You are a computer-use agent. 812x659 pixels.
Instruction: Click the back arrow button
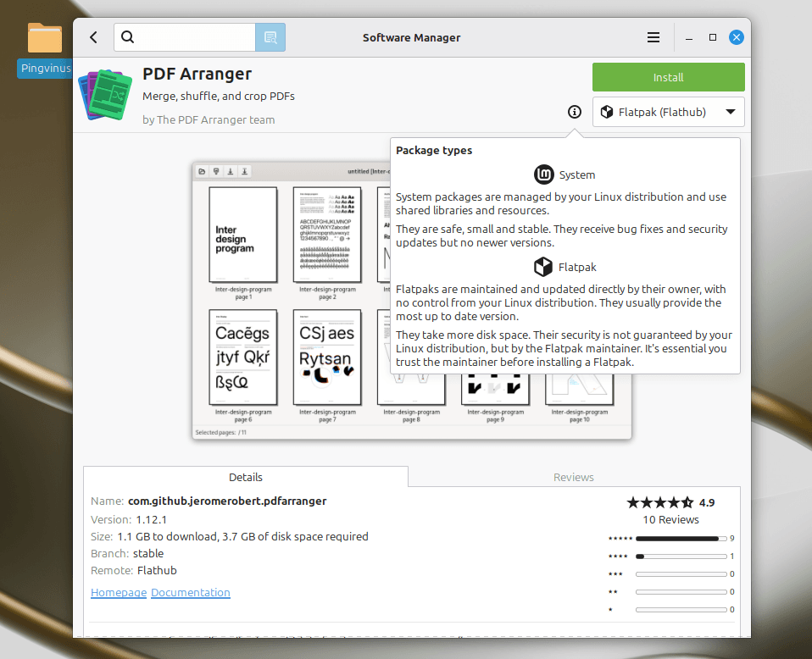click(x=93, y=37)
